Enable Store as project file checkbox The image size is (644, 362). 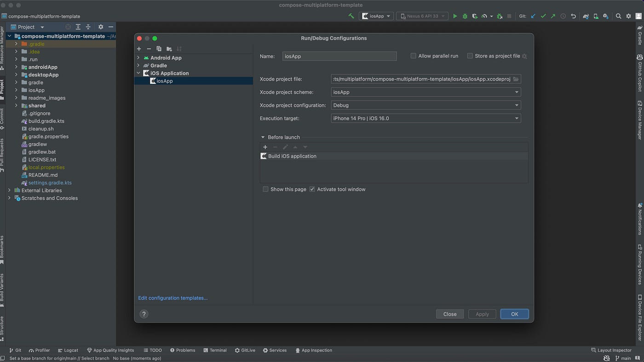pos(470,56)
